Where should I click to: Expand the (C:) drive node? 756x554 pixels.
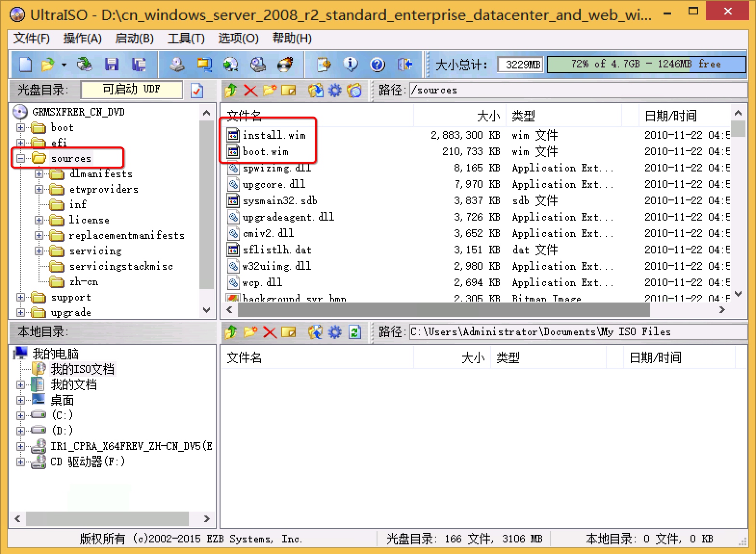coord(21,415)
